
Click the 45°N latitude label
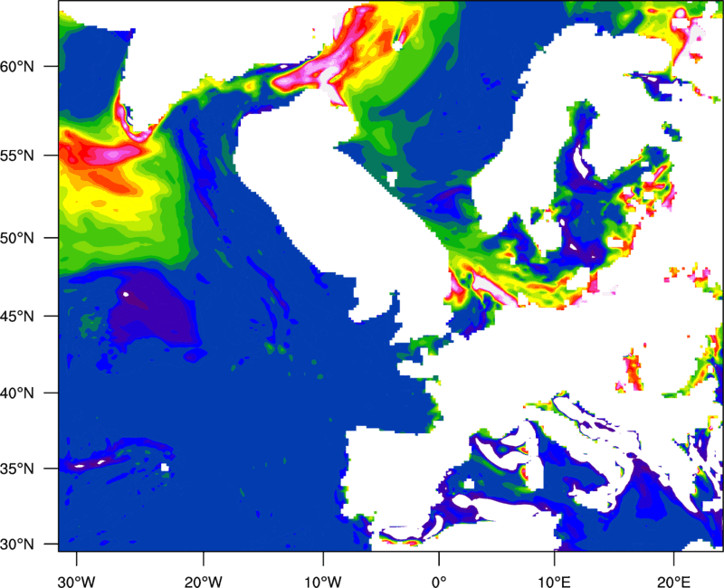tap(17, 316)
